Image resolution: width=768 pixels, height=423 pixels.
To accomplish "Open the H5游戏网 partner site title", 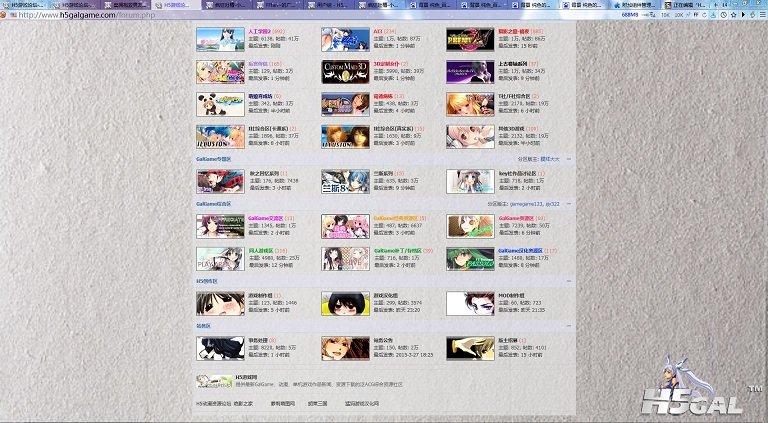I will (x=246, y=377).
